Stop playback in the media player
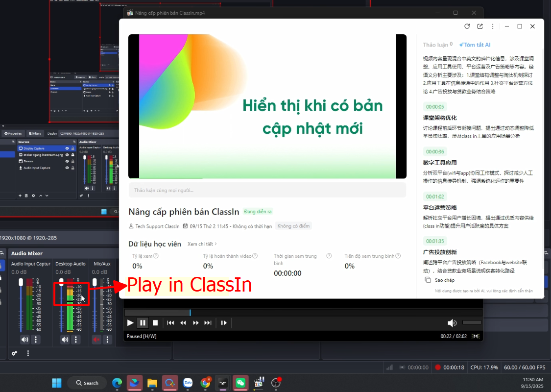 (x=155, y=323)
